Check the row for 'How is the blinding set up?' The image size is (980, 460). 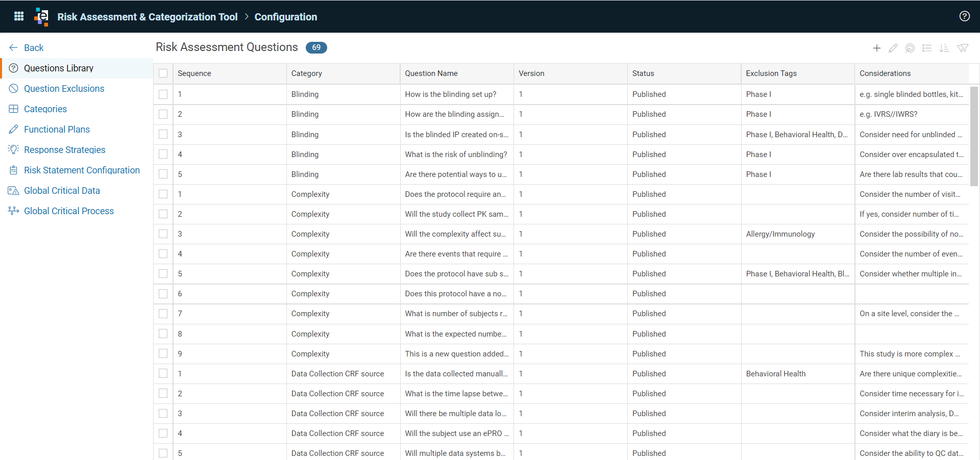pos(163,94)
